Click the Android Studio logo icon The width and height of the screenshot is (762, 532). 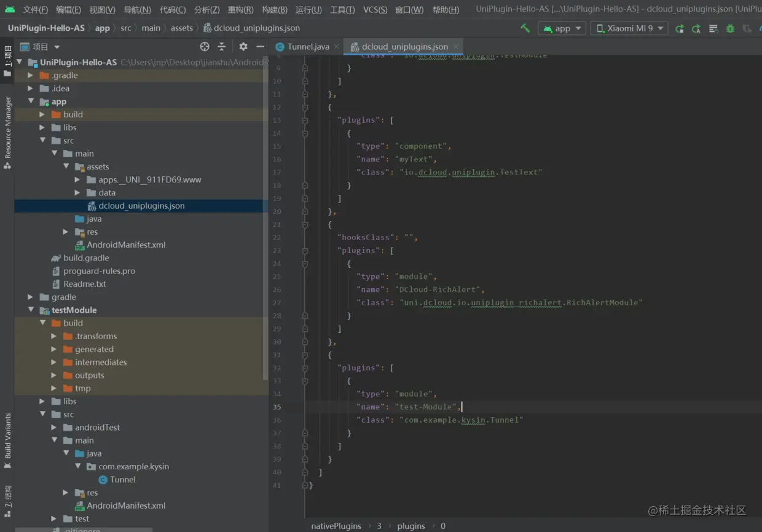point(10,9)
